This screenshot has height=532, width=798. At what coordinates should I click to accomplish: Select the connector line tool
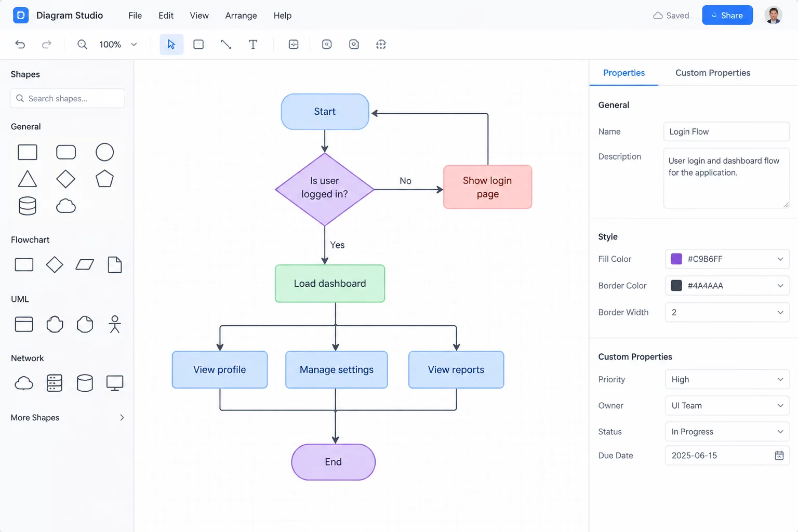(x=226, y=44)
